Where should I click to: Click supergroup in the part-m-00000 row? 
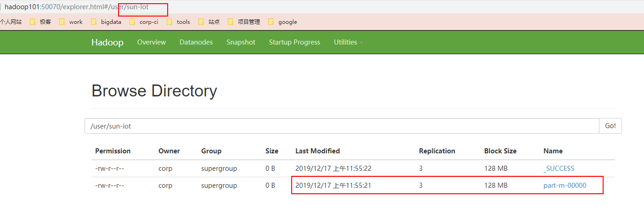[219, 186]
